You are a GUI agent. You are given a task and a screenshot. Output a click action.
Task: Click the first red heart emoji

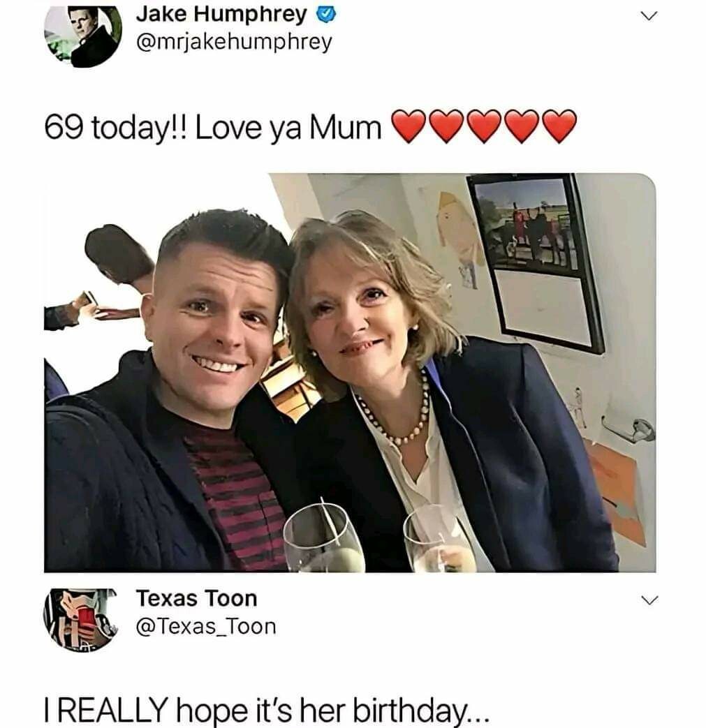[411, 126]
